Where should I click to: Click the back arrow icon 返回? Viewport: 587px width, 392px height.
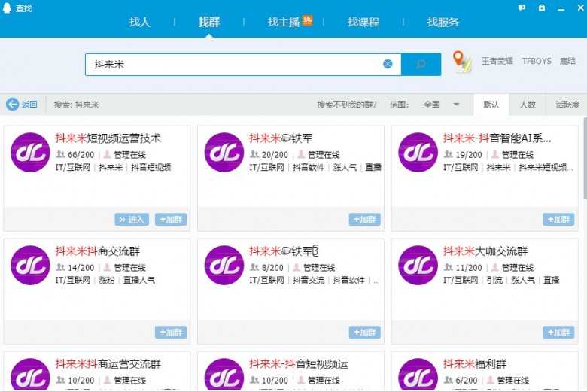(x=12, y=104)
